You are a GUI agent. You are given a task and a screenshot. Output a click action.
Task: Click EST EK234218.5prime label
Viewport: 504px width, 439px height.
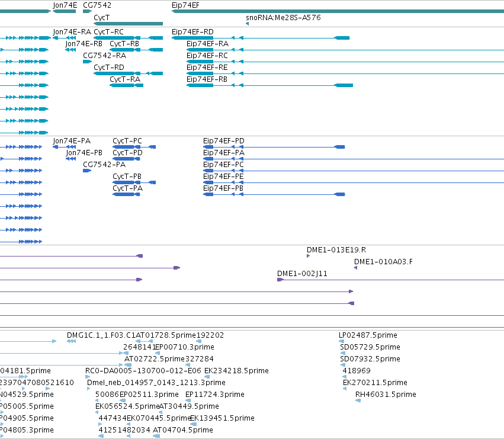click(236, 371)
